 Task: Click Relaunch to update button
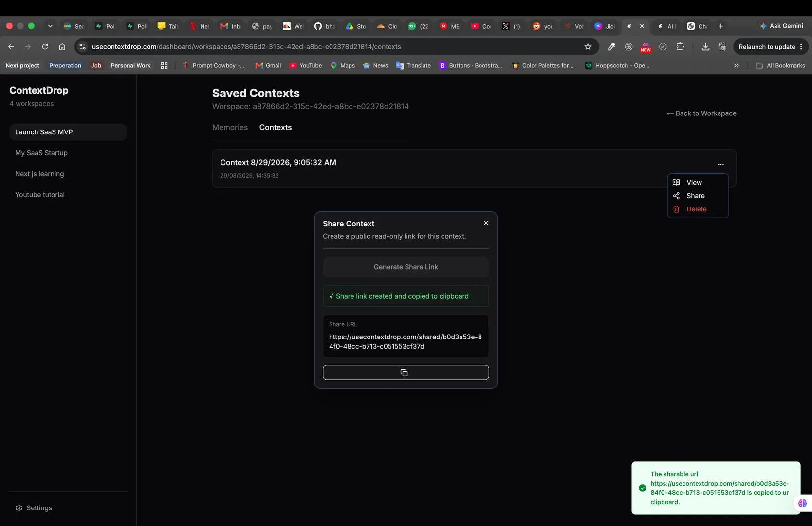(x=767, y=47)
